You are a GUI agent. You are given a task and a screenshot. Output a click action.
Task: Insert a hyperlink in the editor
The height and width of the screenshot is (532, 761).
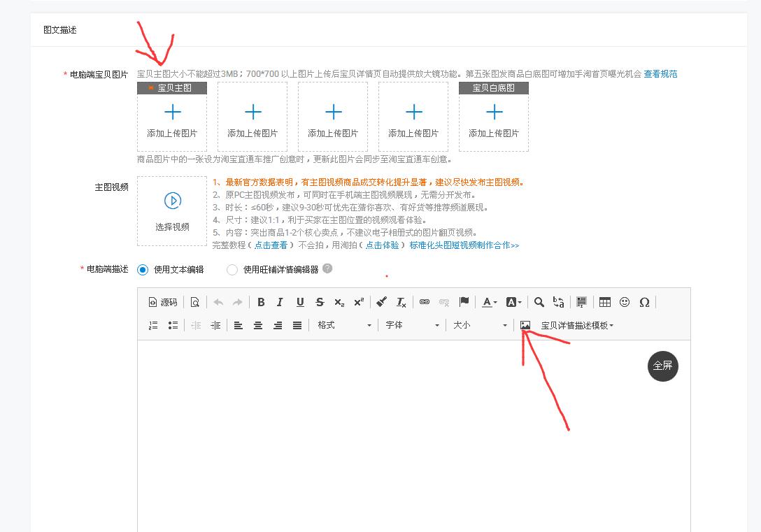tap(425, 301)
